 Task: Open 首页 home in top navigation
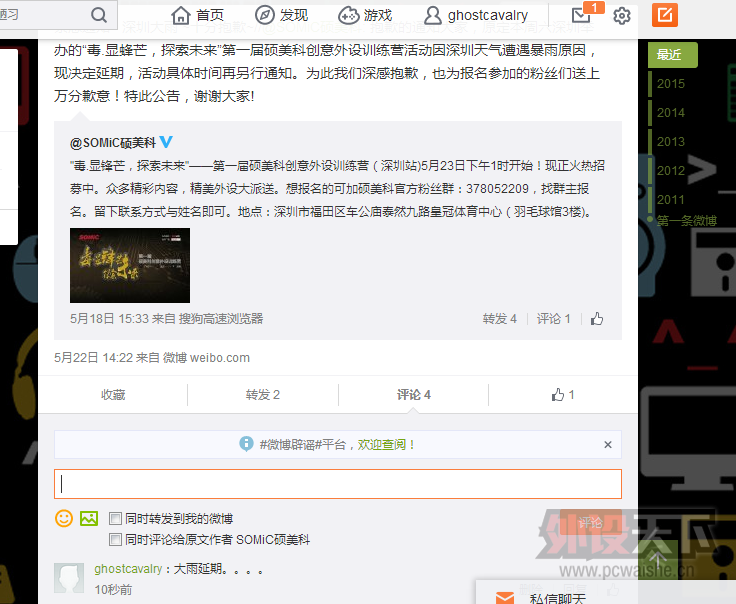tap(198, 15)
